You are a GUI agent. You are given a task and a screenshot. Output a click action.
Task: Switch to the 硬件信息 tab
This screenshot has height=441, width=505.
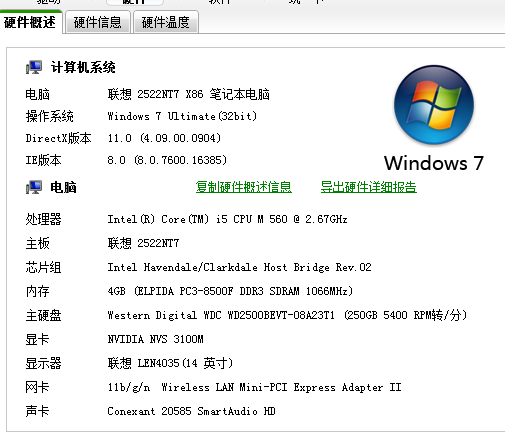click(98, 22)
